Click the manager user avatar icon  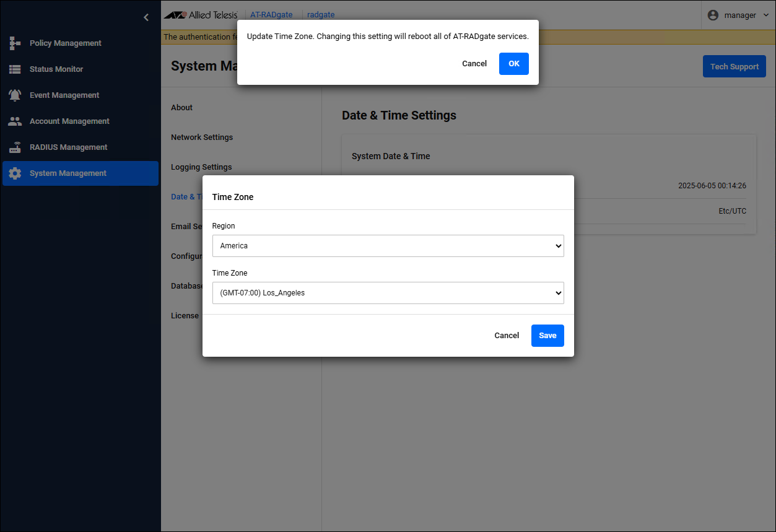(713, 15)
